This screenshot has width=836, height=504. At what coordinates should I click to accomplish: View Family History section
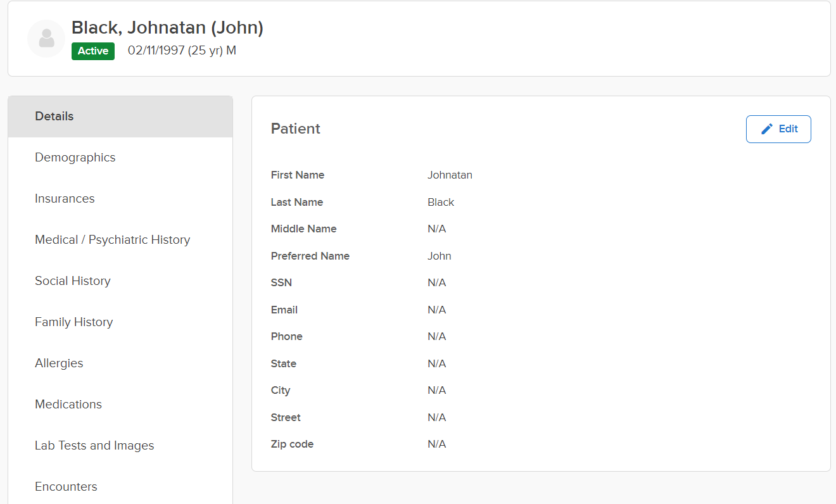tap(74, 322)
